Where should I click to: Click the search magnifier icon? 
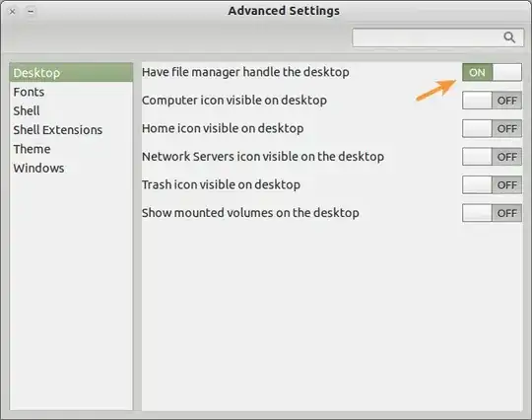(509, 37)
